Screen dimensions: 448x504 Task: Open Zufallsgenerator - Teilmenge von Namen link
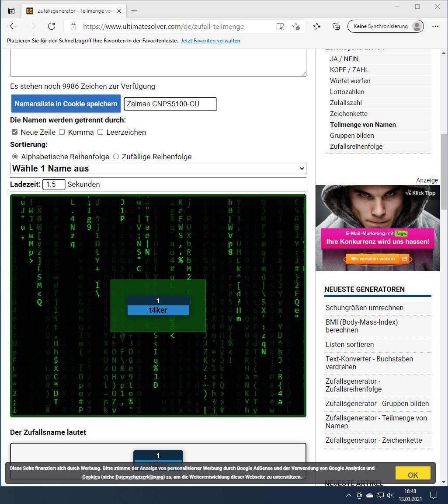(376, 422)
